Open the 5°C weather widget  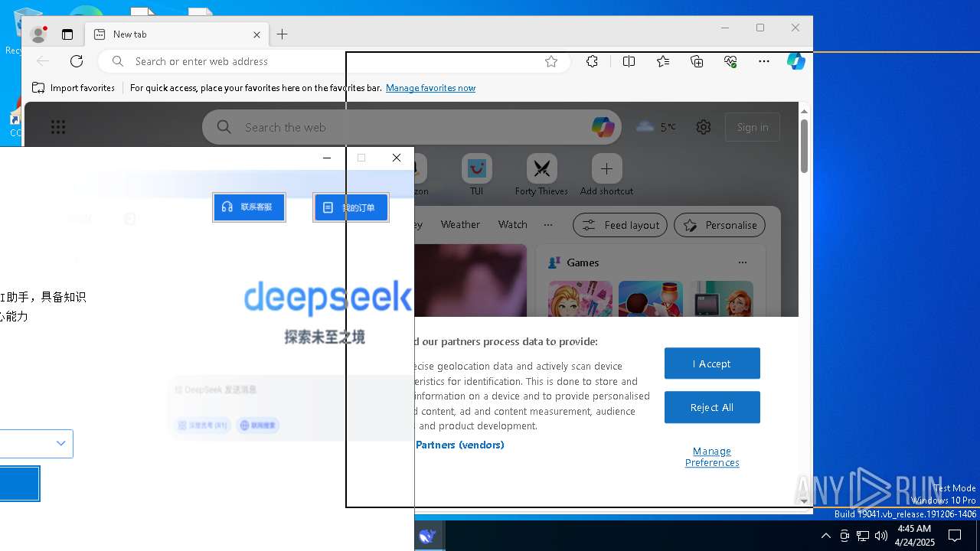click(657, 127)
